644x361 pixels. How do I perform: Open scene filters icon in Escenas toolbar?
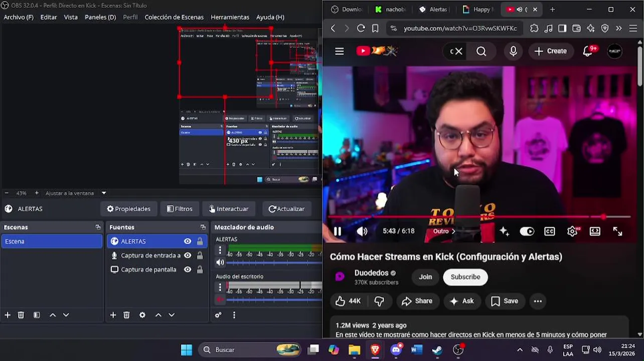[x=37, y=315]
